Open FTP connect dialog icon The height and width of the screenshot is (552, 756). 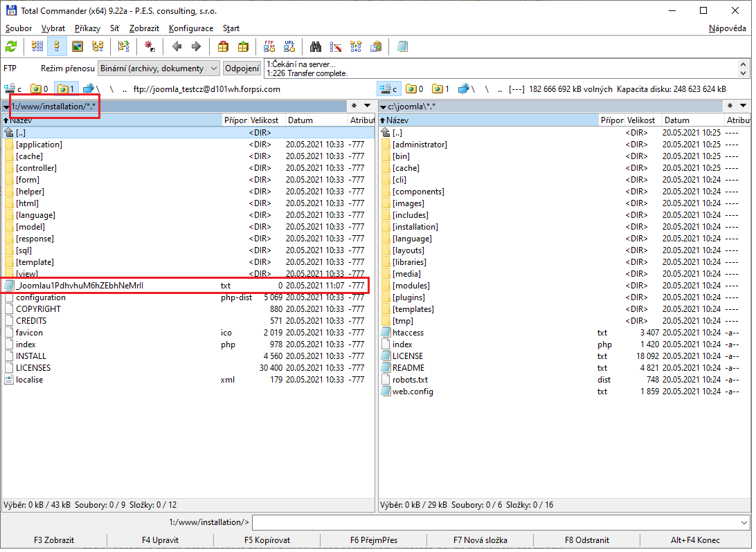coord(269,47)
